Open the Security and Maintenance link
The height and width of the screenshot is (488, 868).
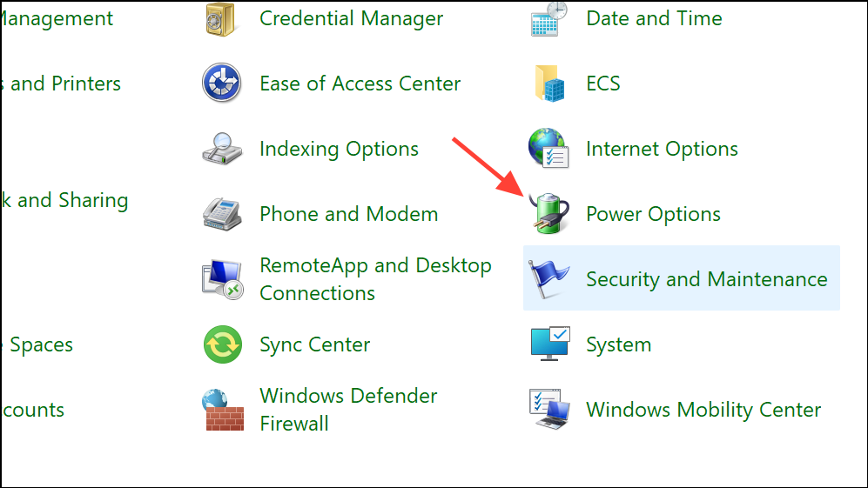[x=707, y=279]
